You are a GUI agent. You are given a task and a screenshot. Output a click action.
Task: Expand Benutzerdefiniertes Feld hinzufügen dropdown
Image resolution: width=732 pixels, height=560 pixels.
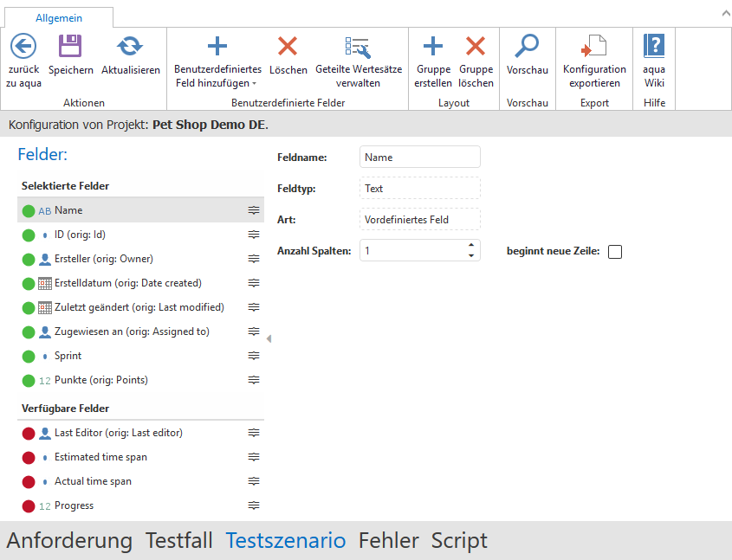click(254, 84)
